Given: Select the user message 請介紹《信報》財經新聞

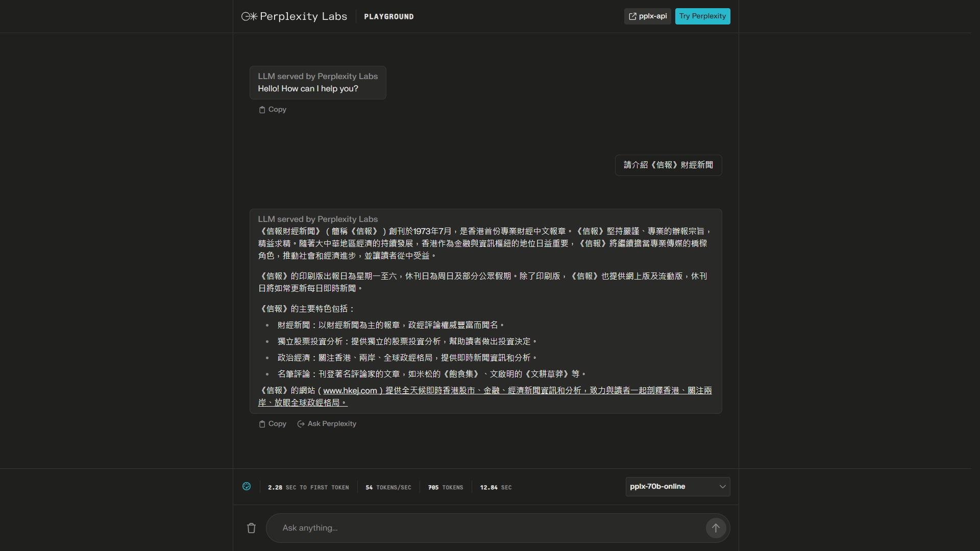Looking at the screenshot, I should (668, 165).
